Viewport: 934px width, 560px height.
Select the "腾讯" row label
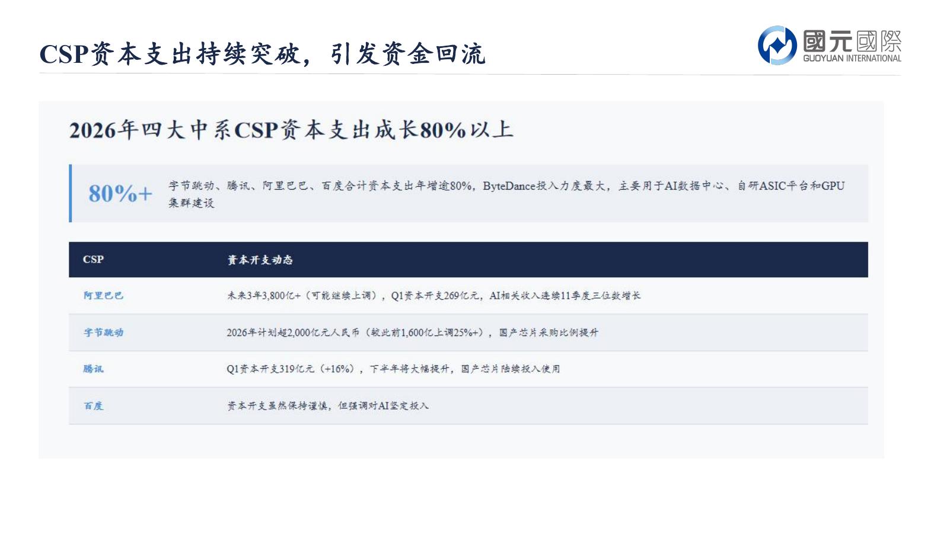tap(93, 369)
